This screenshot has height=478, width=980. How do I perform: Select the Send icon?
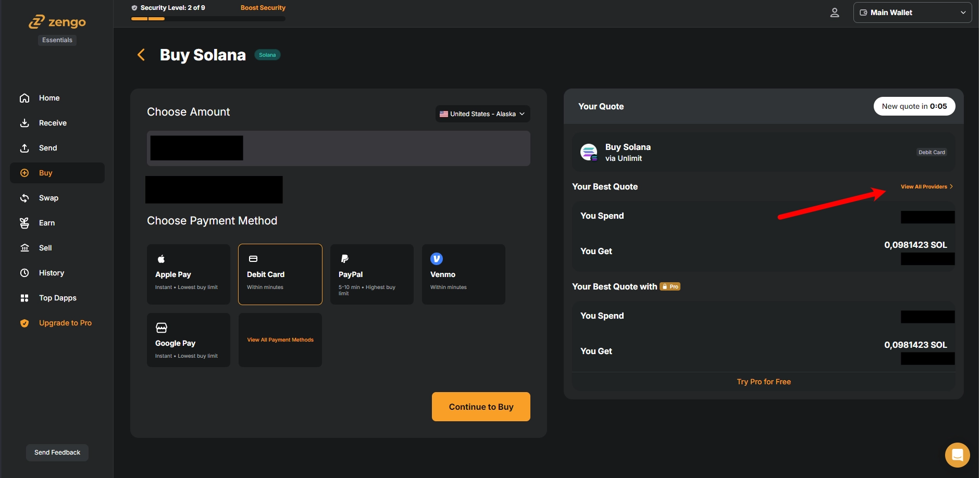pyautogui.click(x=47, y=148)
